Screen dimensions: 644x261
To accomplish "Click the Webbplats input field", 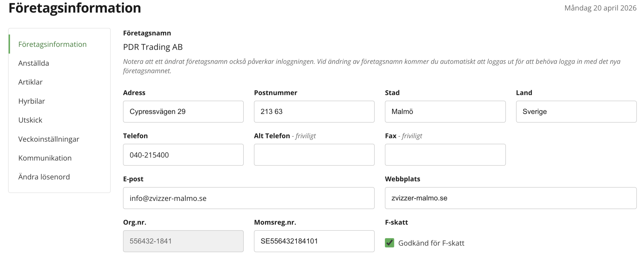I will coord(510,198).
